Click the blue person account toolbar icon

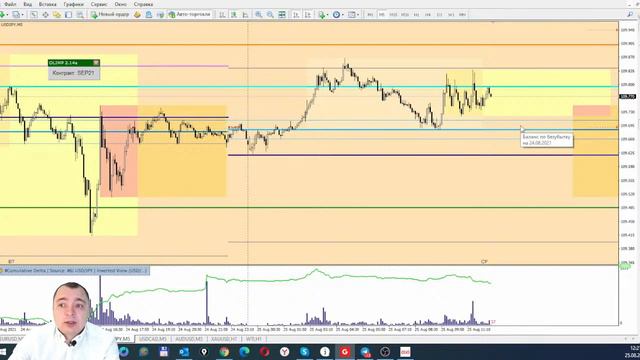tap(149, 15)
